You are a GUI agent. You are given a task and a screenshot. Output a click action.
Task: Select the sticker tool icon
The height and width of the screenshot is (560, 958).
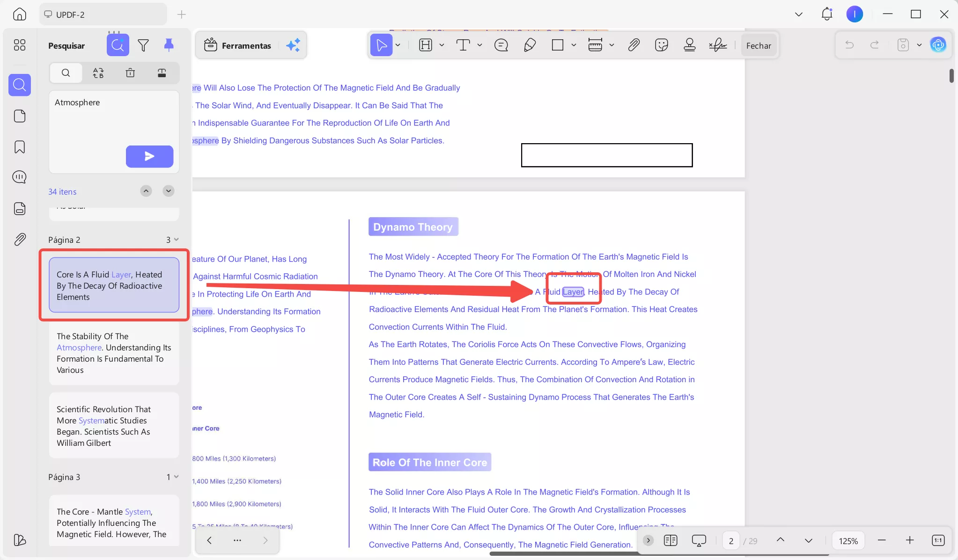click(x=661, y=45)
